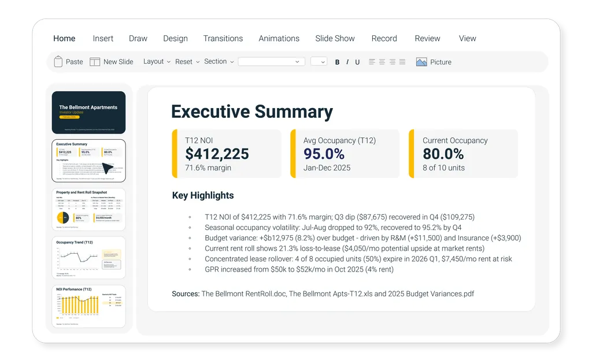The image size is (592, 364).
Task: Open the Section dropdown menu
Action: coord(219,62)
